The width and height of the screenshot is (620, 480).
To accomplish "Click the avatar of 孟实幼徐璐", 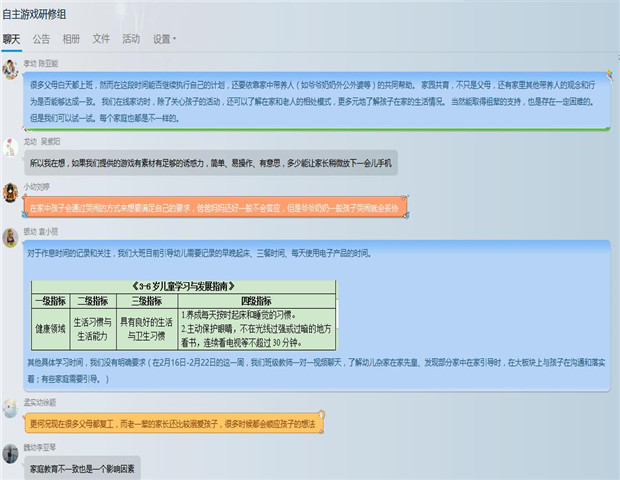I will [x=11, y=408].
